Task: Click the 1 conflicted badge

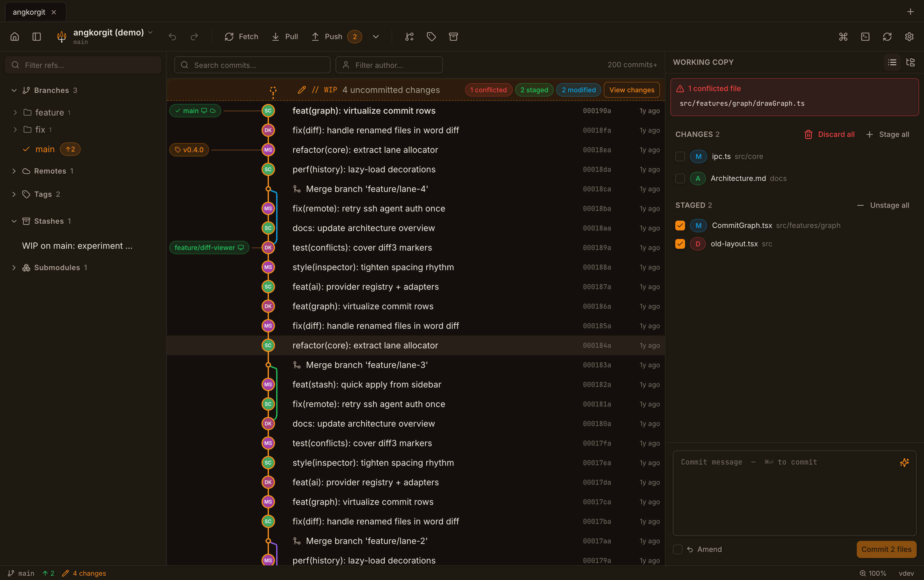Action: pyautogui.click(x=489, y=90)
